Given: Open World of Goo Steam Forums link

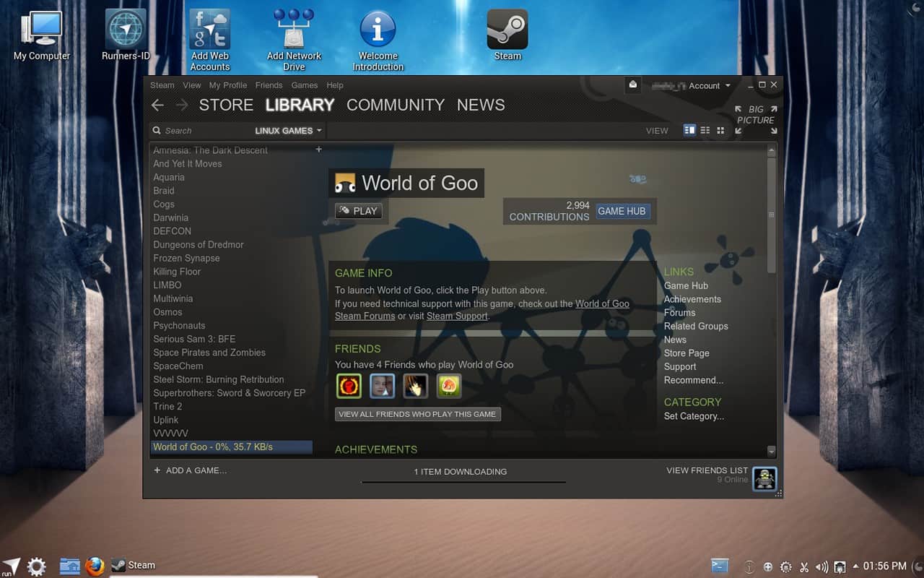Looking at the screenshot, I should (x=482, y=310).
